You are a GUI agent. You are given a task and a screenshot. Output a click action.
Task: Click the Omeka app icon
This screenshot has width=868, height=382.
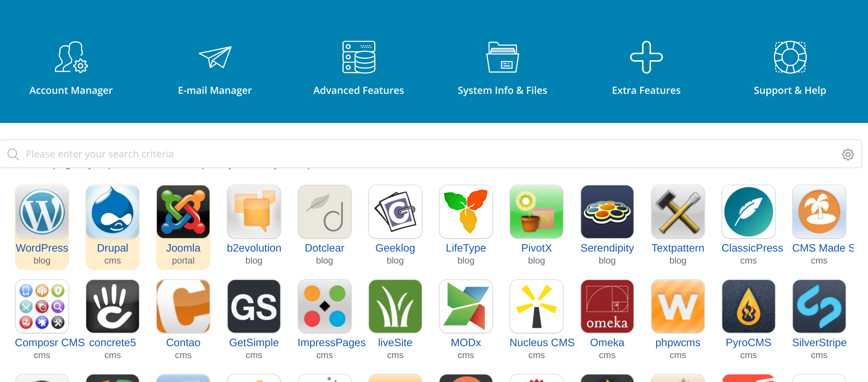point(607,306)
